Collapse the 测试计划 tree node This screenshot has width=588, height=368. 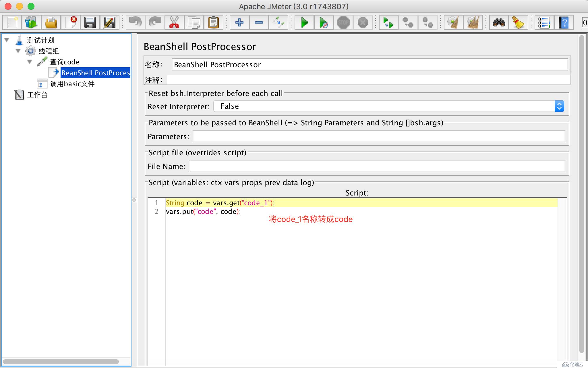click(7, 40)
